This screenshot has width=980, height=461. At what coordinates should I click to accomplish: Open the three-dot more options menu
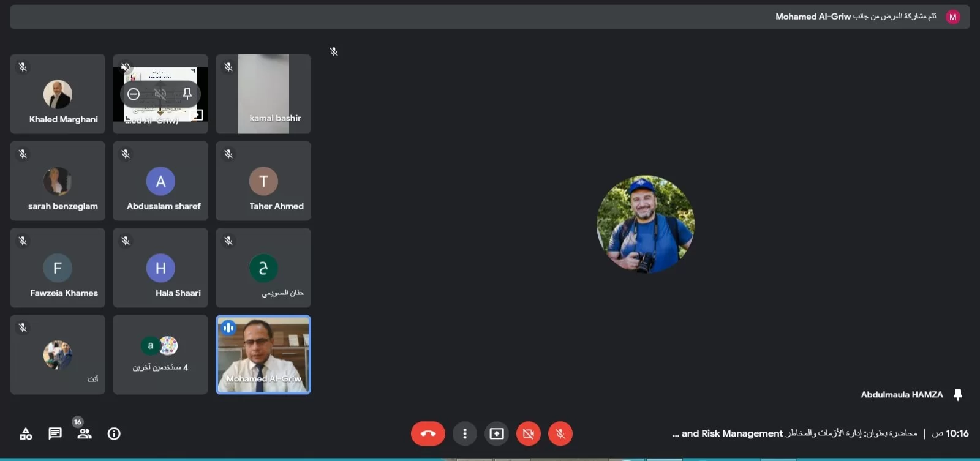[x=464, y=434]
